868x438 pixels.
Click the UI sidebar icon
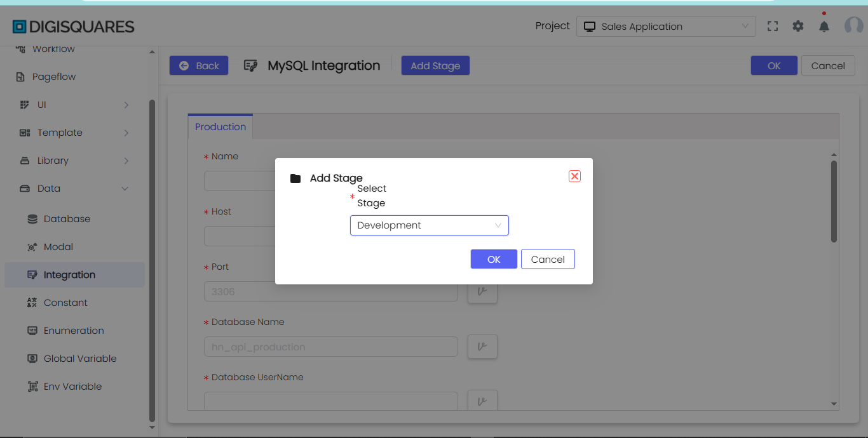pos(25,105)
